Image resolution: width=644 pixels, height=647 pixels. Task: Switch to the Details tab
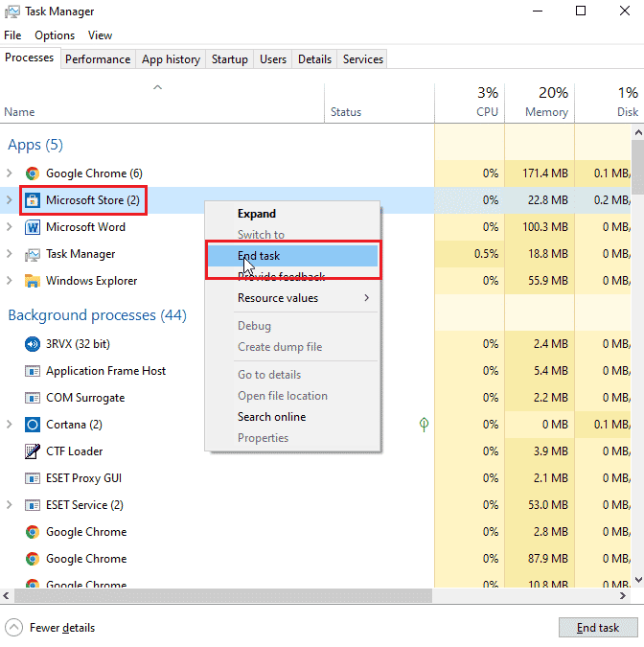(314, 59)
